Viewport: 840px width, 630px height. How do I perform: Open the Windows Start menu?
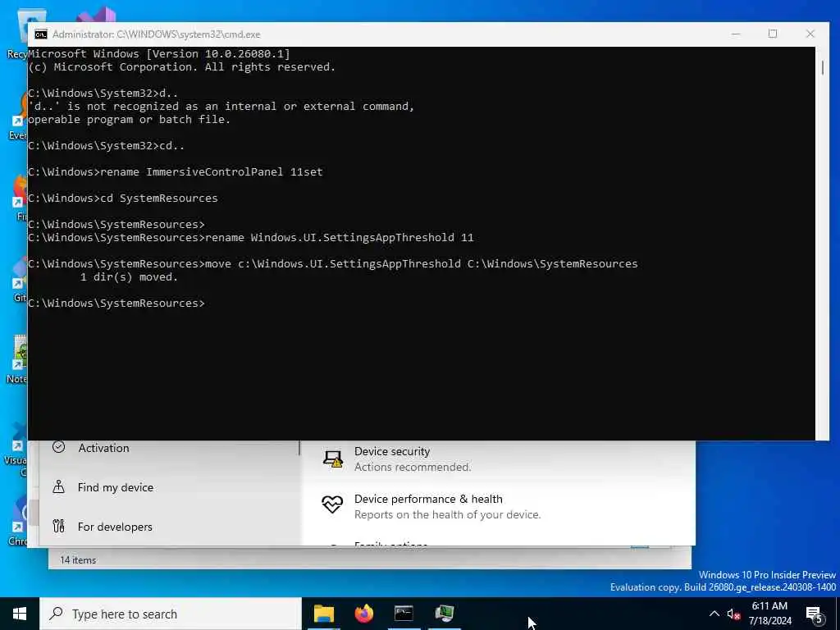pyautogui.click(x=20, y=614)
